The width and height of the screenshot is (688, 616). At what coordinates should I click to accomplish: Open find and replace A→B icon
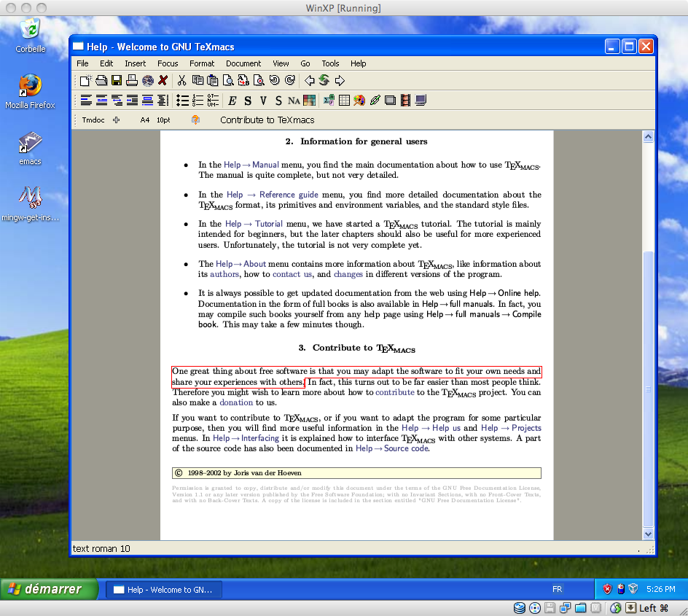pyautogui.click(x=243, y=80)
